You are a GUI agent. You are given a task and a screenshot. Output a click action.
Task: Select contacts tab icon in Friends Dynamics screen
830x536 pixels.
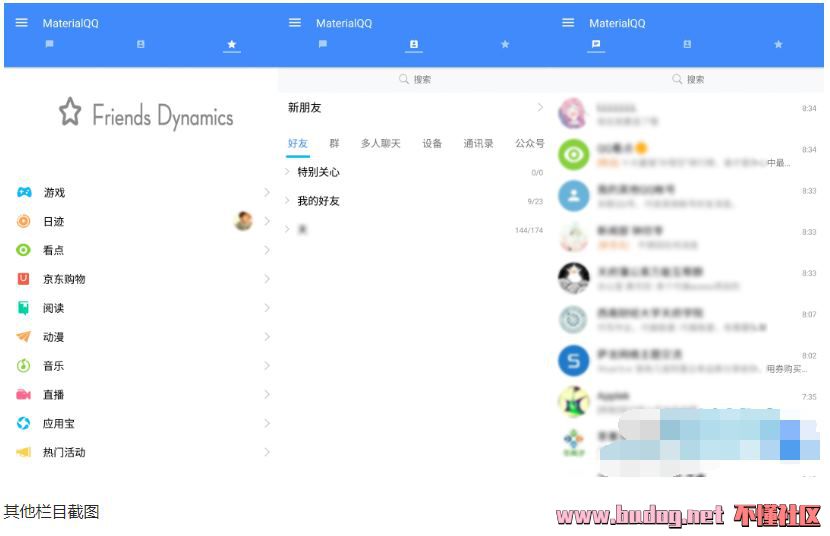click(x=141, y=44)
